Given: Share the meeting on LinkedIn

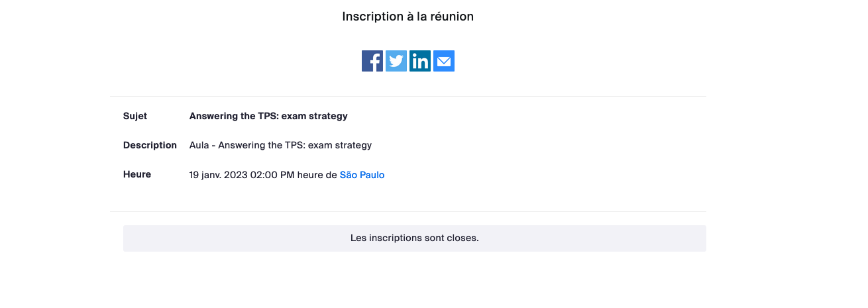Looking at the screenshot, I should click(x=420, y=61).
